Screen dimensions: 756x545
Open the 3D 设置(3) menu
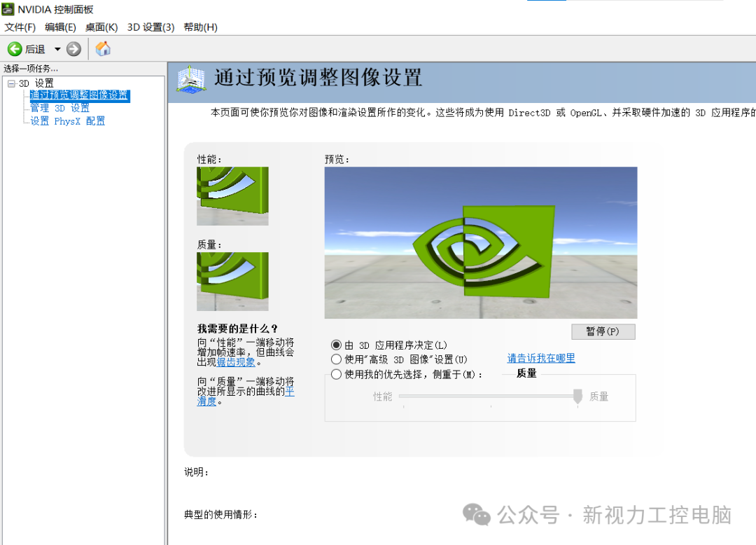click(151, 27)
